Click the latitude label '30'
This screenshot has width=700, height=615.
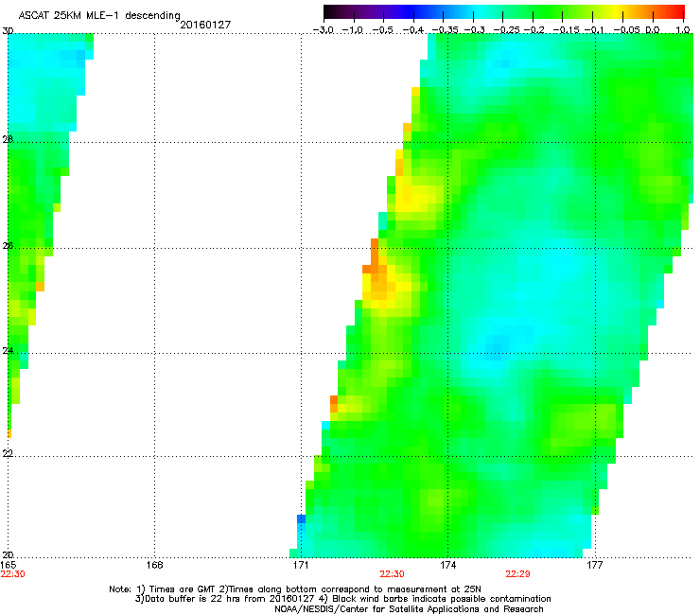coord(8,31)
